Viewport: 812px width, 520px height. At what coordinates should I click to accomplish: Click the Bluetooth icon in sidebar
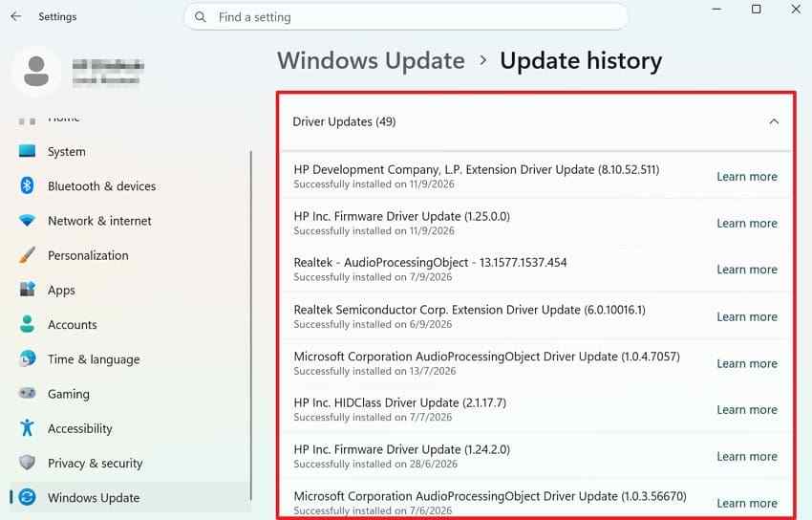pyautogui.click(x=27, y=185)
